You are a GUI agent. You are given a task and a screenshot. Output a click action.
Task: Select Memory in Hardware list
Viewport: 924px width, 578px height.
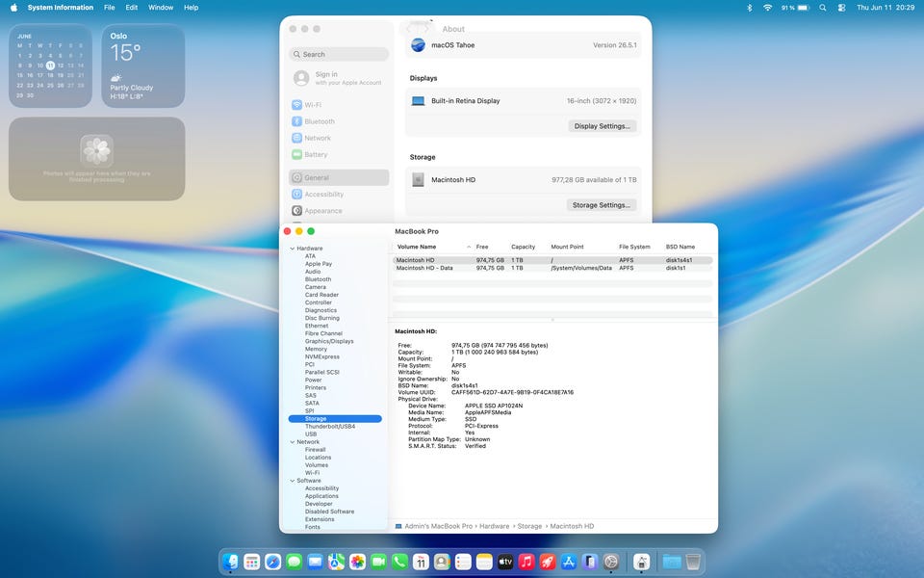click(316, 349)
